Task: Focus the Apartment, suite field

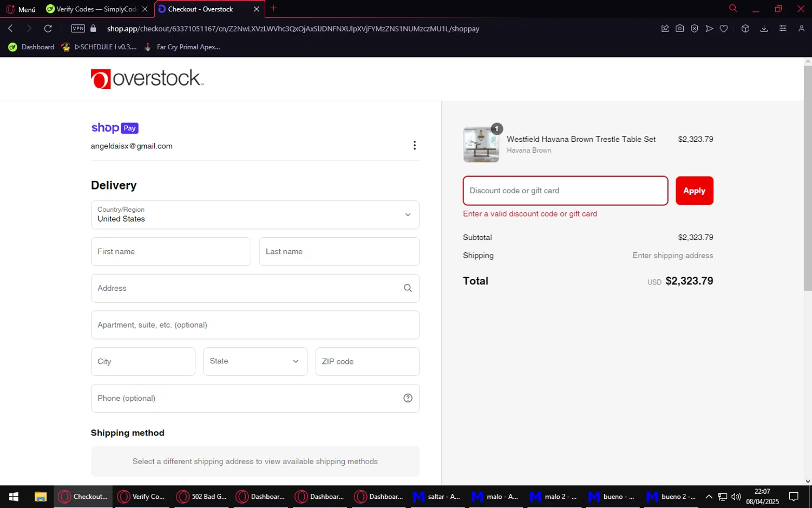Action: tap(255, 325)
